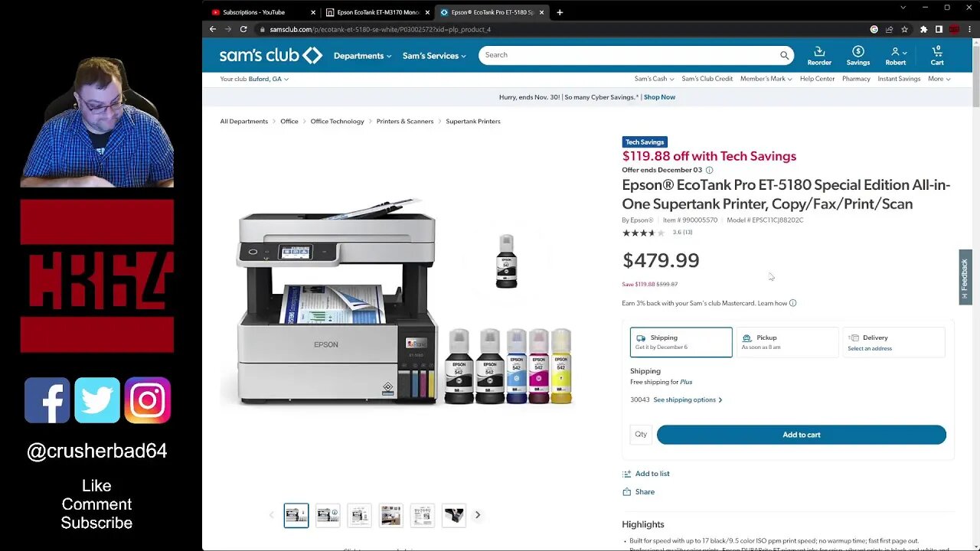Go to All Departments breadcrumb
980x551 pixels.
click(243, 121)
